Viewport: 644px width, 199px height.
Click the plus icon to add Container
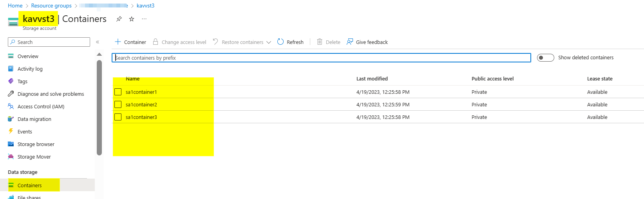[x=118, y=42]
